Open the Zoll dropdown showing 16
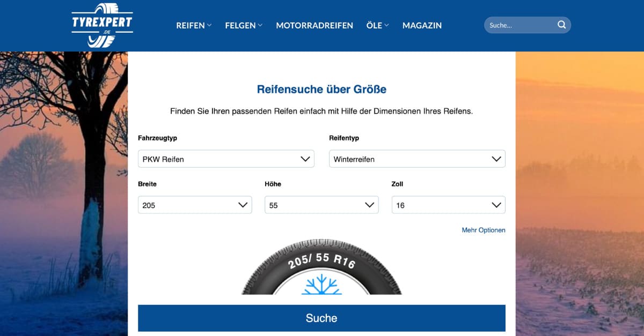The height and width of the screenshot is (336, 644). pos(449,205)
